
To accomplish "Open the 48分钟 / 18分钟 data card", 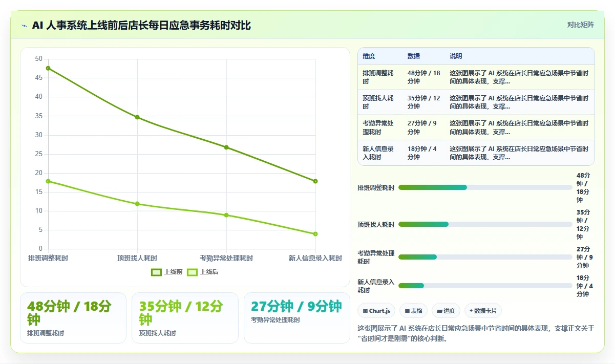I will tap(73, 318).
